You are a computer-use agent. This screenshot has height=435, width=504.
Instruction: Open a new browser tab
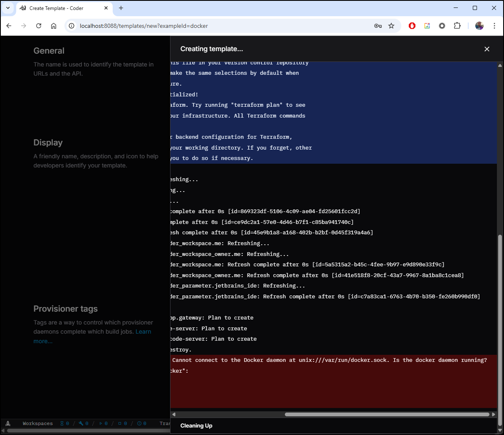click(x=121, y=8)
